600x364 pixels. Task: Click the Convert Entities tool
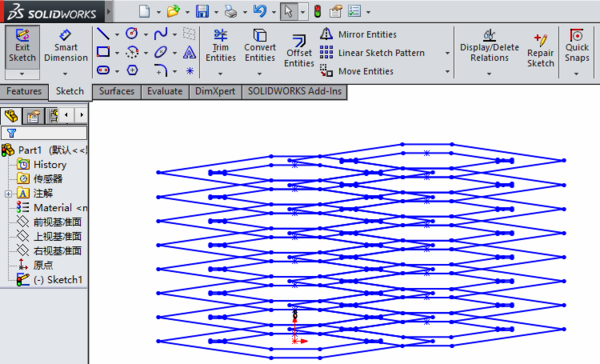[x=260, y=46]
